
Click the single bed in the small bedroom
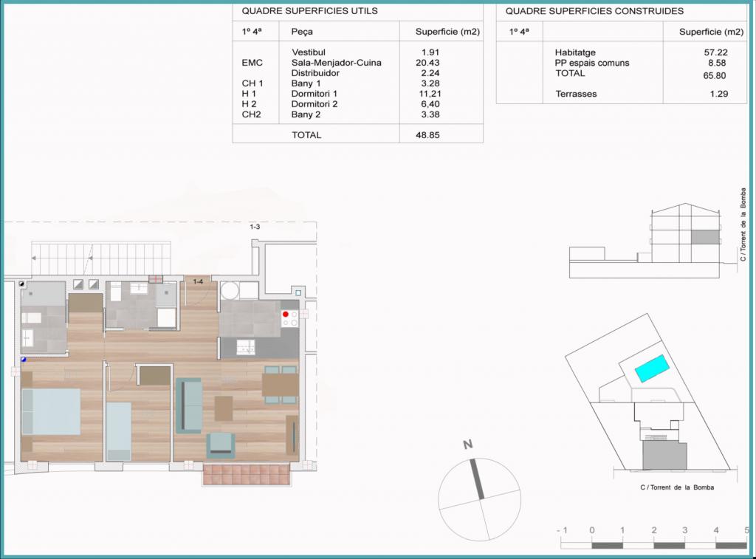[118, 431]
